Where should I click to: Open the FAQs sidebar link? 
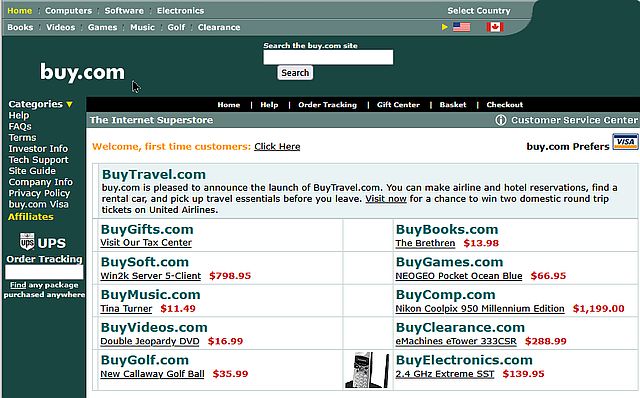click(20, 127)
